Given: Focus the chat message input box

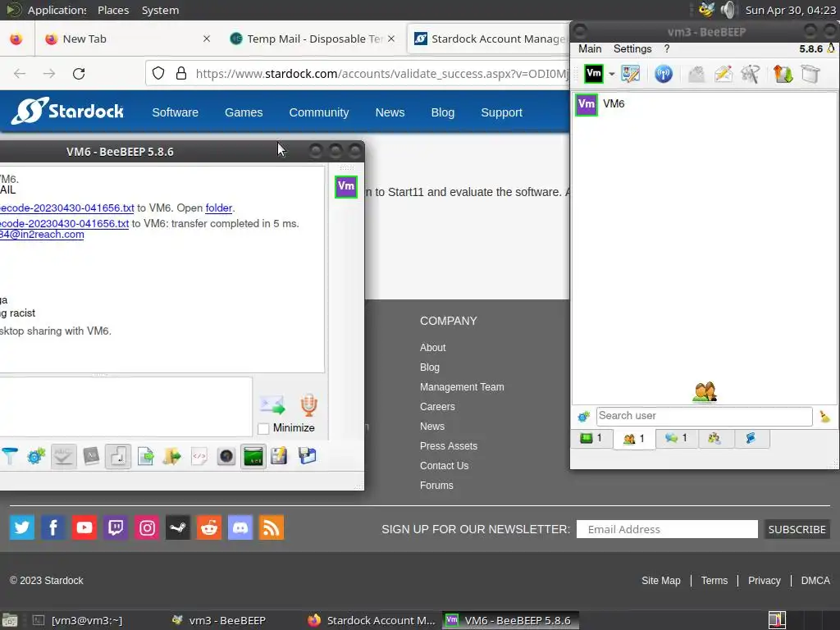Looking at the screenshot, I should click(126, 406).
